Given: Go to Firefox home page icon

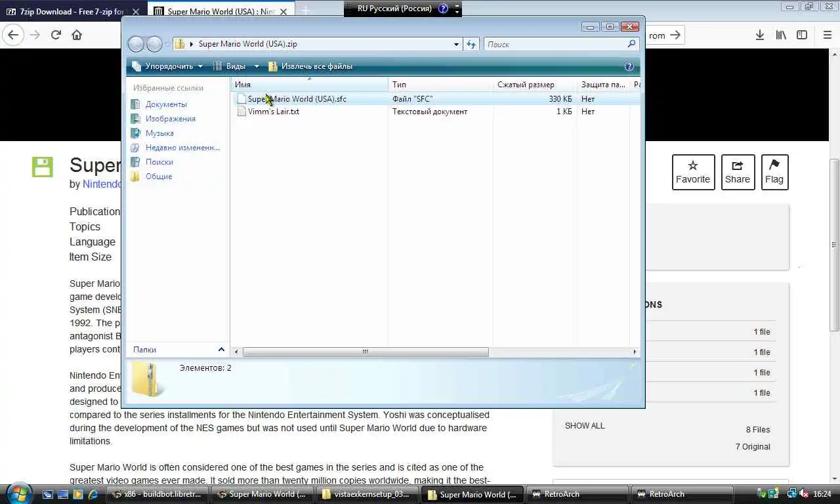Looking at the screenshot, I should [x=77, y=35].
